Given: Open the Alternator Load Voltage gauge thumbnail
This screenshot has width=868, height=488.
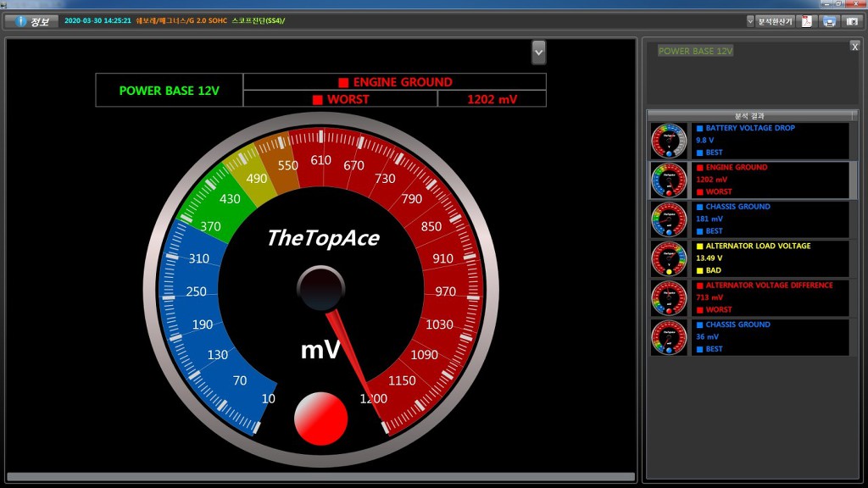Looking at the screenshot, I should (x=669, y=258).
